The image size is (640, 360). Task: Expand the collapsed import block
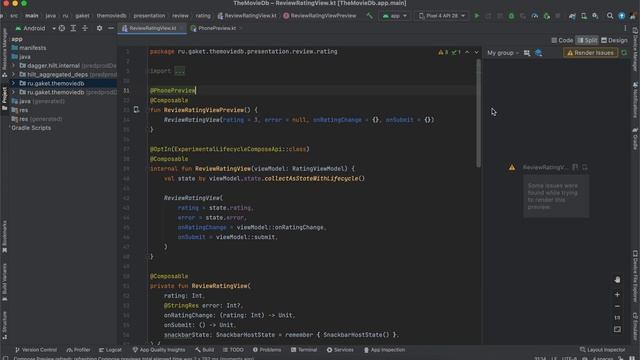pos(180,71)
